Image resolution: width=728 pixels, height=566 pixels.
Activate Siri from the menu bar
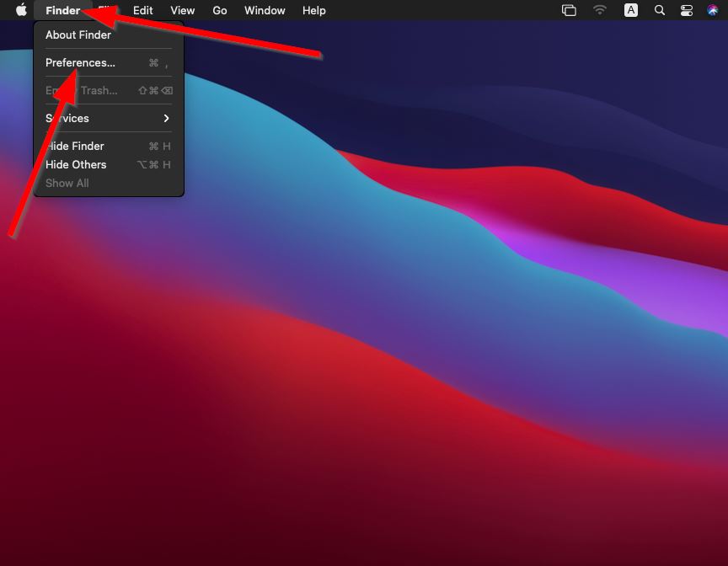point(713,10)
